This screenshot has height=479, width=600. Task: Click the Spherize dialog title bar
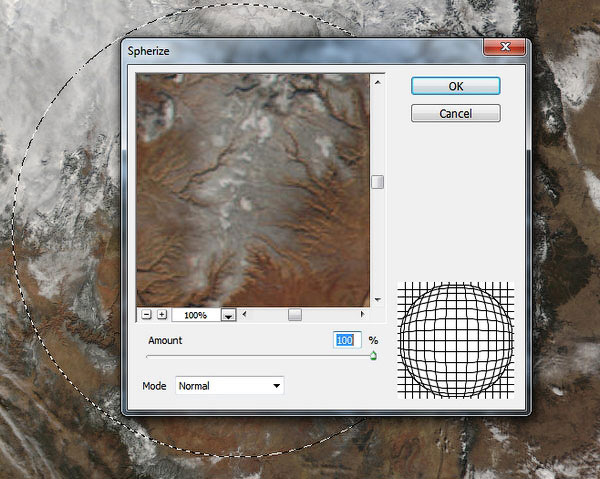(x=300, y=48)
